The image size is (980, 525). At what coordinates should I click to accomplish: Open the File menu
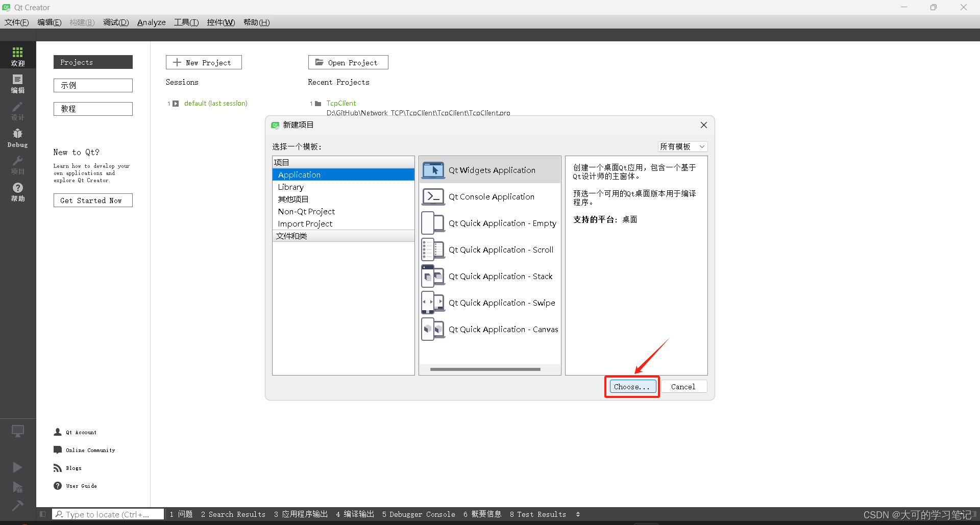pyautogui.click(x=16, y=22)
